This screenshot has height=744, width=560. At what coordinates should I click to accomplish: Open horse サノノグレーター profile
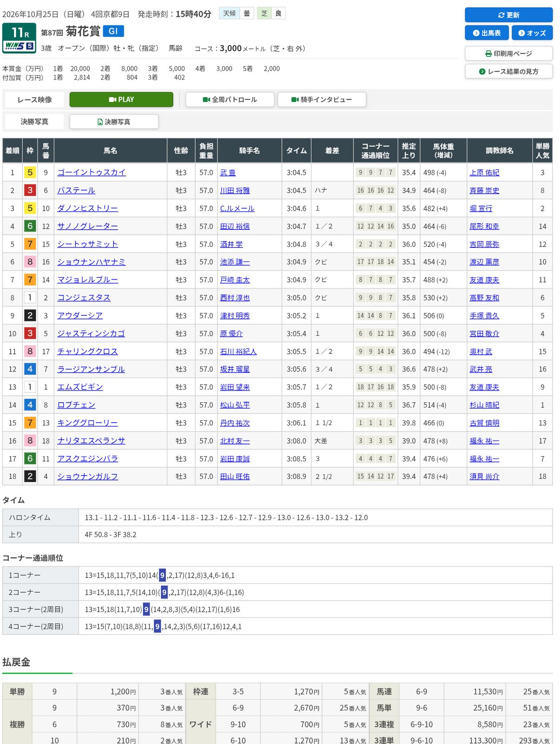[87, 226]
